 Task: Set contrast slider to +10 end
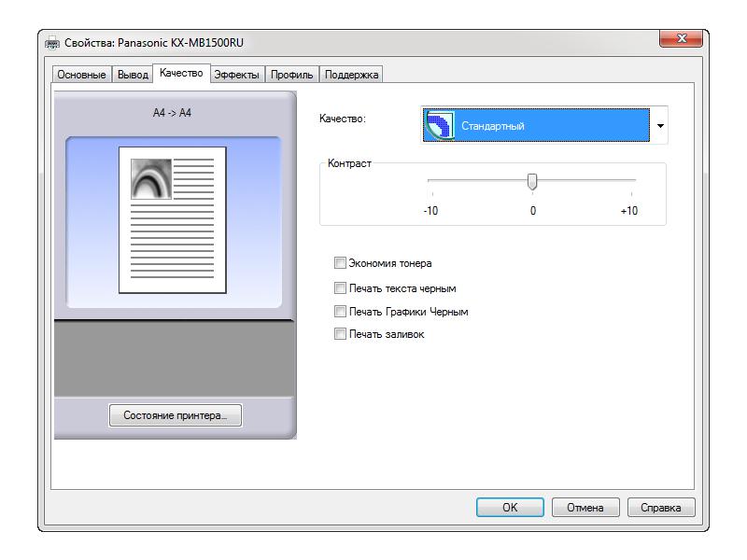click(632, 181)
